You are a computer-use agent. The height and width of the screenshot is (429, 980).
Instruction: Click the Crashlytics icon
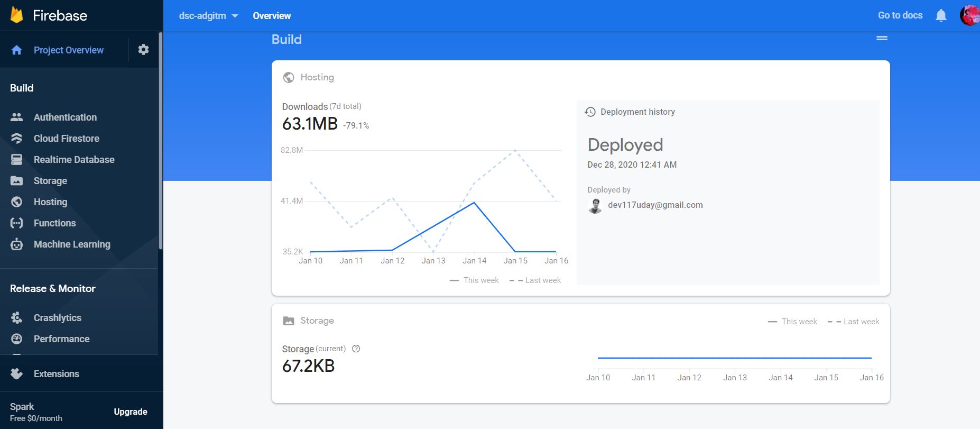coord(16,318)
